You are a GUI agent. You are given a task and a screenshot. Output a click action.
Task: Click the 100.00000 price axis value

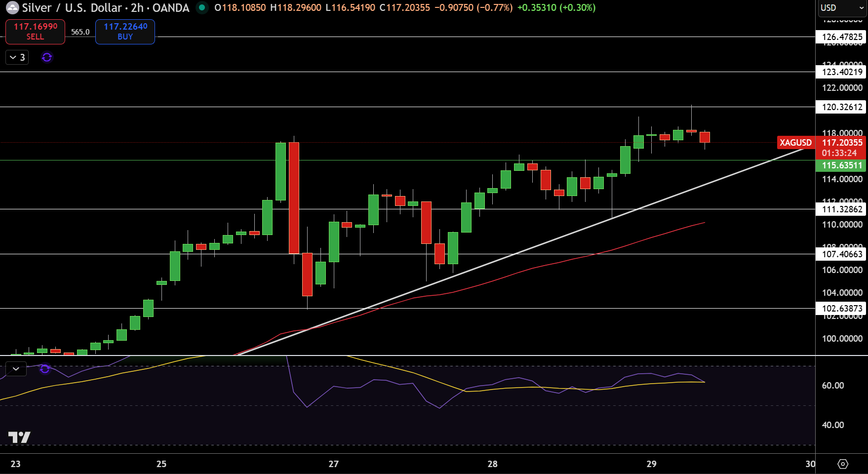(842, 339)
